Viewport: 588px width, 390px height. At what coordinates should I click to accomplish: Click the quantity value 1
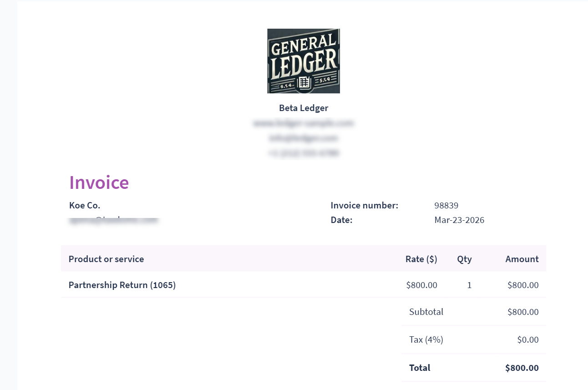click(x=469, y=285)
